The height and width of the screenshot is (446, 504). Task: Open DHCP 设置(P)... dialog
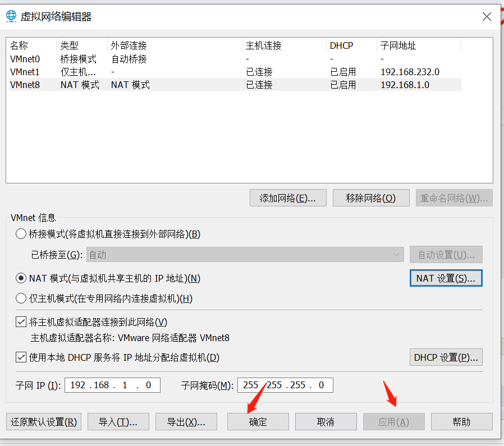coord(446,357)
